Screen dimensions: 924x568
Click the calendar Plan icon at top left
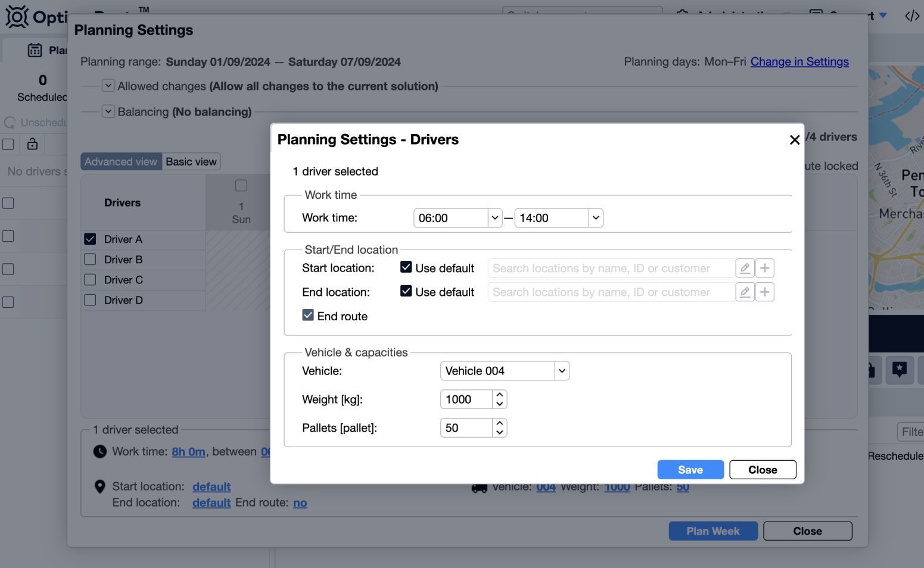point(35,51)
